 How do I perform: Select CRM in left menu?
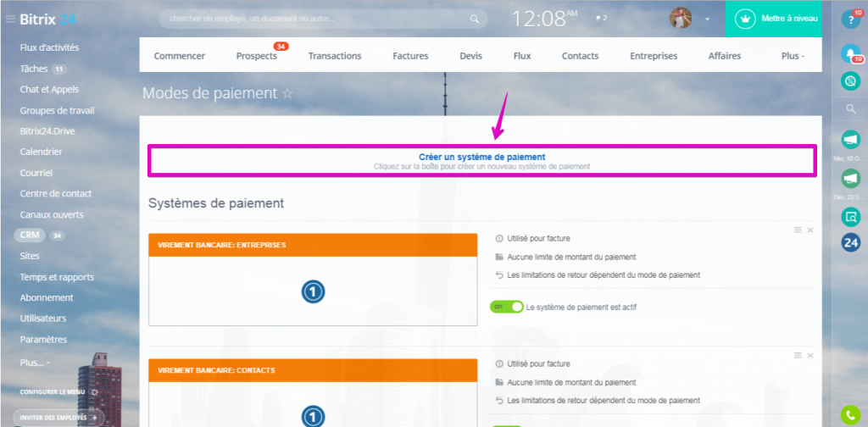click(30, 235)
